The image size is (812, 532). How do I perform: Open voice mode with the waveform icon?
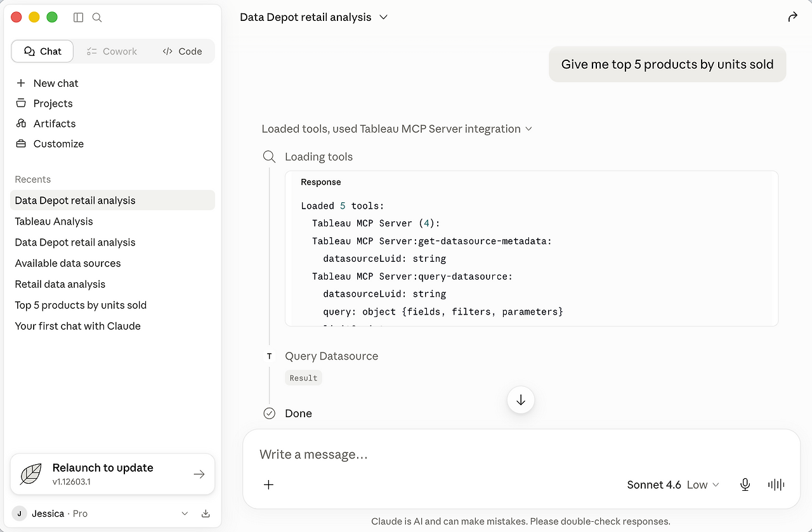point(776,484)
